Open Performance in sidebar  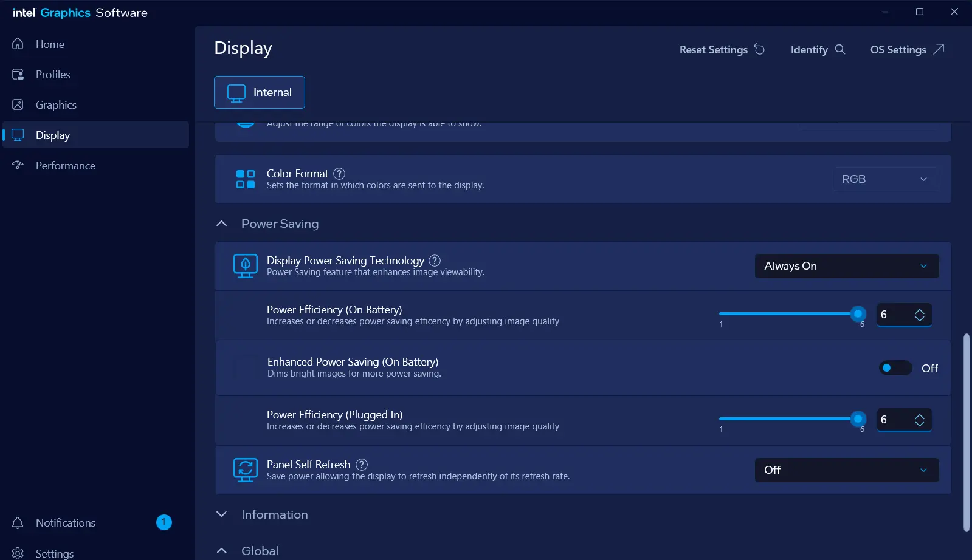coord(96,165)
